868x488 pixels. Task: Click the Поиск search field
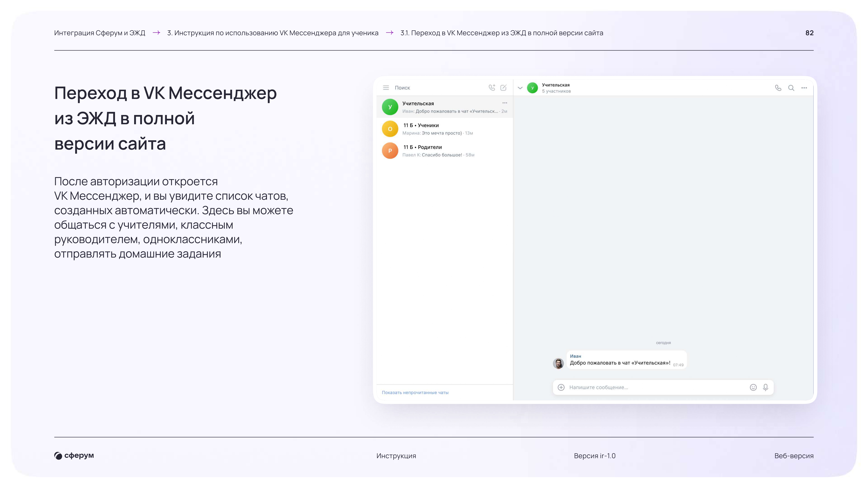coord(402,88)
